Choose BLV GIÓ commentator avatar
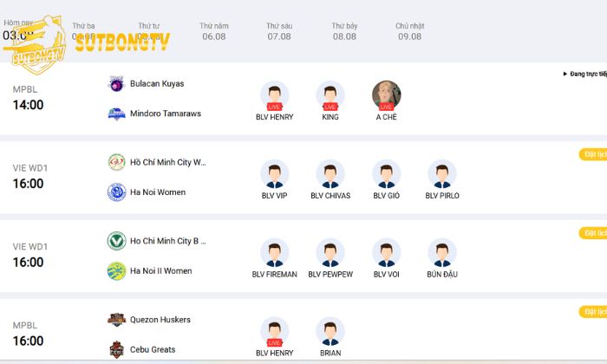 pyautogui.click(x=387, y=174)
